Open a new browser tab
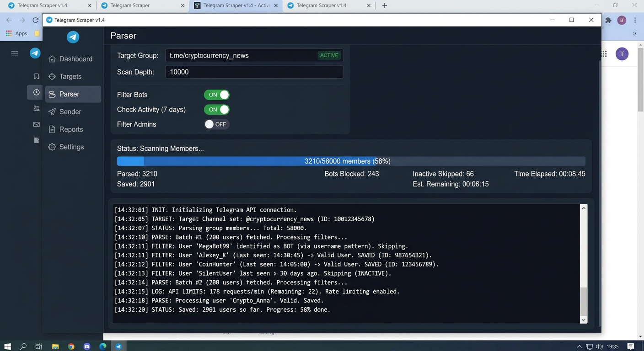 point(385,5)
